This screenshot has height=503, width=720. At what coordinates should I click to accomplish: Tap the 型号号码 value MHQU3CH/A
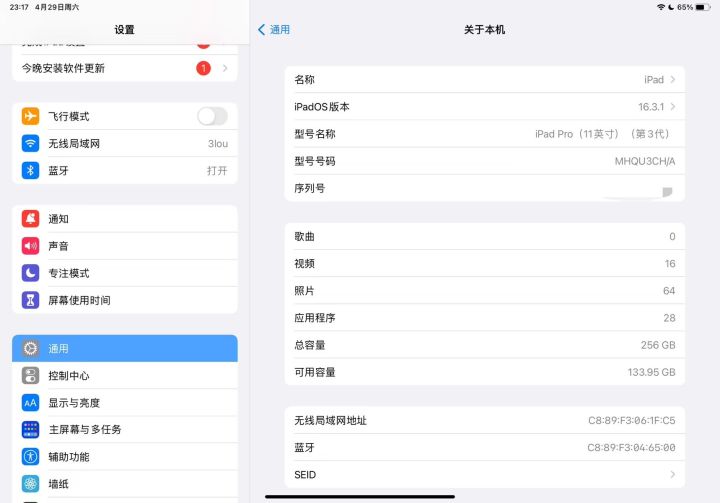pyautogui.click(x=645, y=161)
